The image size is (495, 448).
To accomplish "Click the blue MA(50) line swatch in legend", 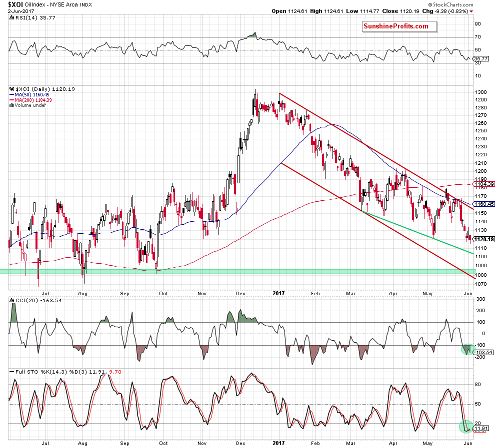I will pos(11,95).
